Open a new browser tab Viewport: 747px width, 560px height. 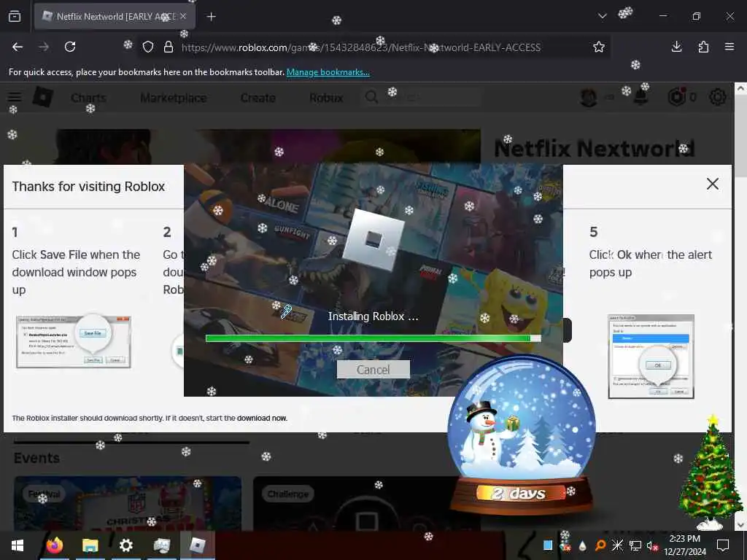tap(211, 17)
